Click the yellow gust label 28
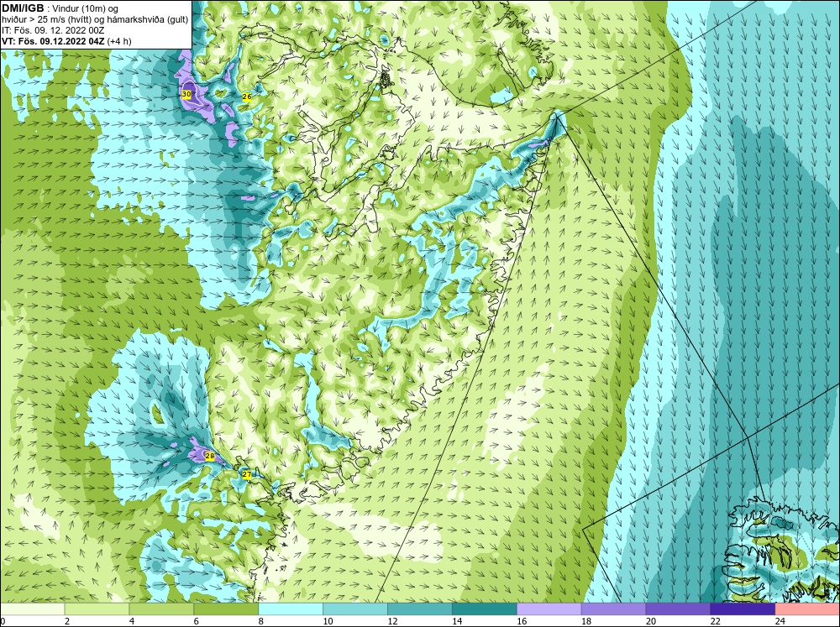This screenshot has height=627, width=840. tap(210, 457)
